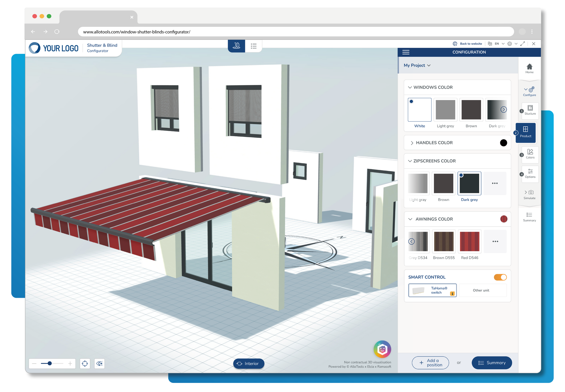
Task: Toggle visibility with the eye icon
Action: click(99, 364)
